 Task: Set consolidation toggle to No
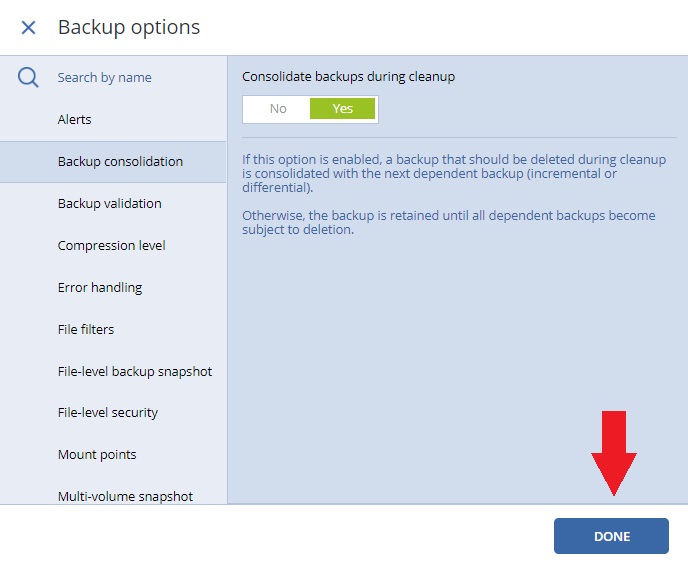[x=278, y=109]
